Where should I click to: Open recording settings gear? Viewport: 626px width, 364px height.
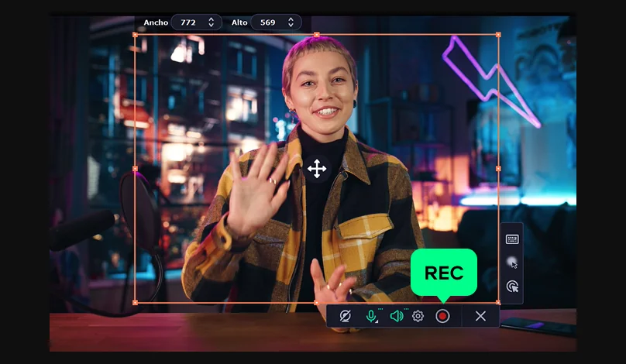[418, 316]
